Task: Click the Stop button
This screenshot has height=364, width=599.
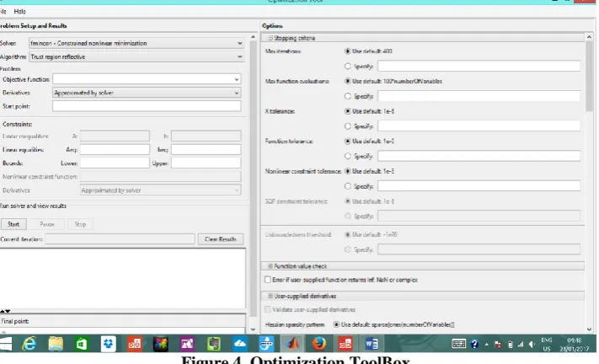Action: coord(80,224)
